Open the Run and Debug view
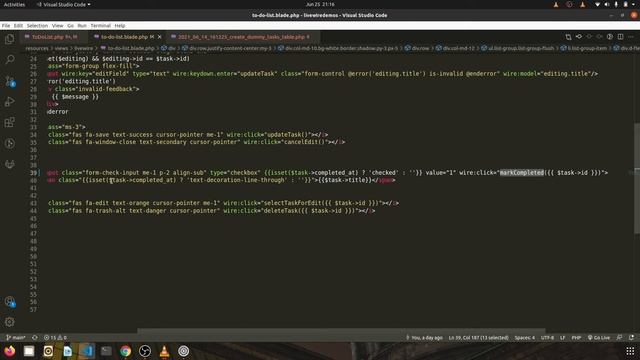Viewport: 640px width, 360px height. pos(9,102)
